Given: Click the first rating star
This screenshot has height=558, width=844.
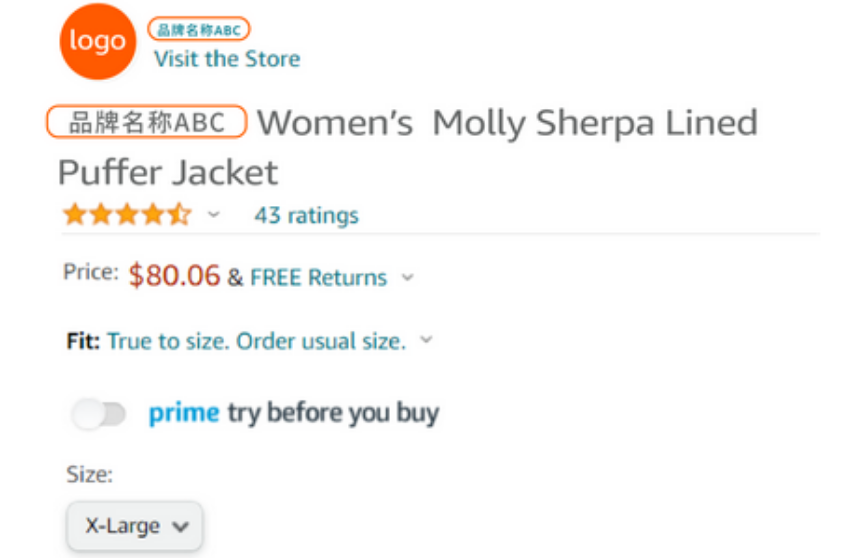Looking at the screenshot, I should pyautogui.click(x=74, y=215).
